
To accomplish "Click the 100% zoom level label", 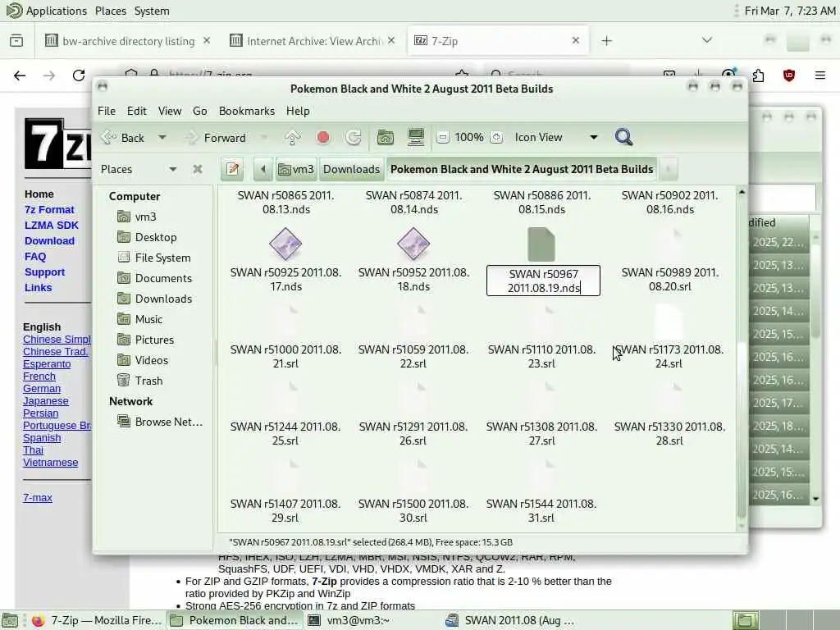I will pos(469,138).
